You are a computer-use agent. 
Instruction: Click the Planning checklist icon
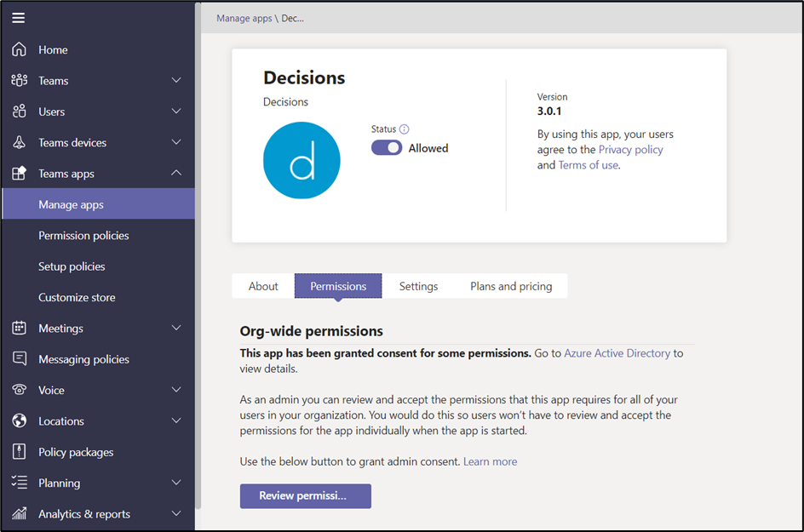[19, 483]
